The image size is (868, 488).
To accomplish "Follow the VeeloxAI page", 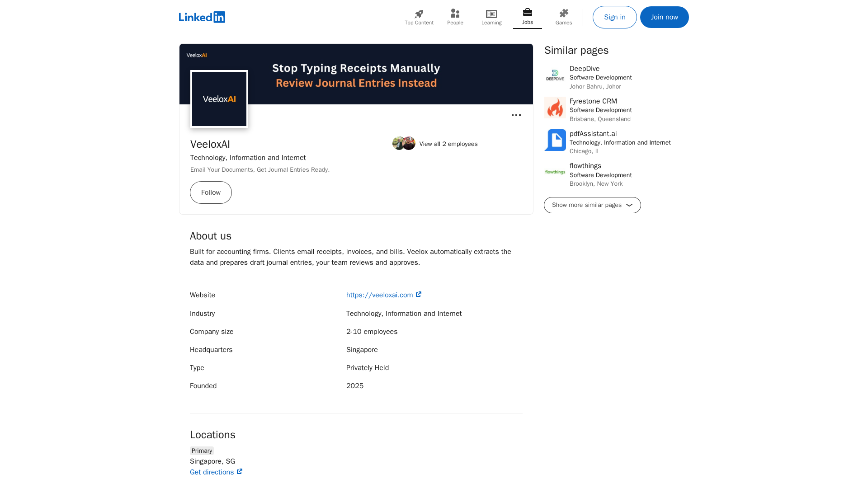I will pos(211,192).
